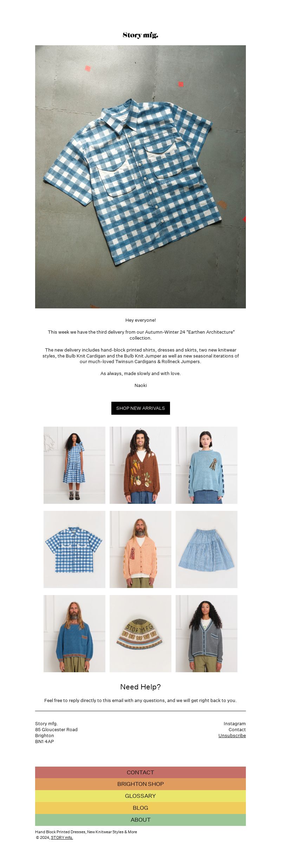The width and height of the screenshot is (281, 868).
Task: View the grey cardigan product photo
Action: click(x=207, y=634)
